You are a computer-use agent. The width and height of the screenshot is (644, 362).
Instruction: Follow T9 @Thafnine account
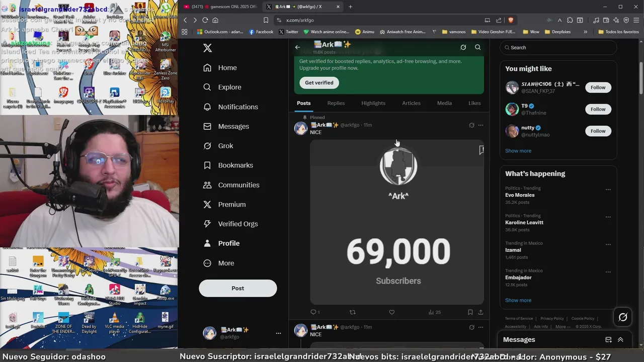(598, 109)
